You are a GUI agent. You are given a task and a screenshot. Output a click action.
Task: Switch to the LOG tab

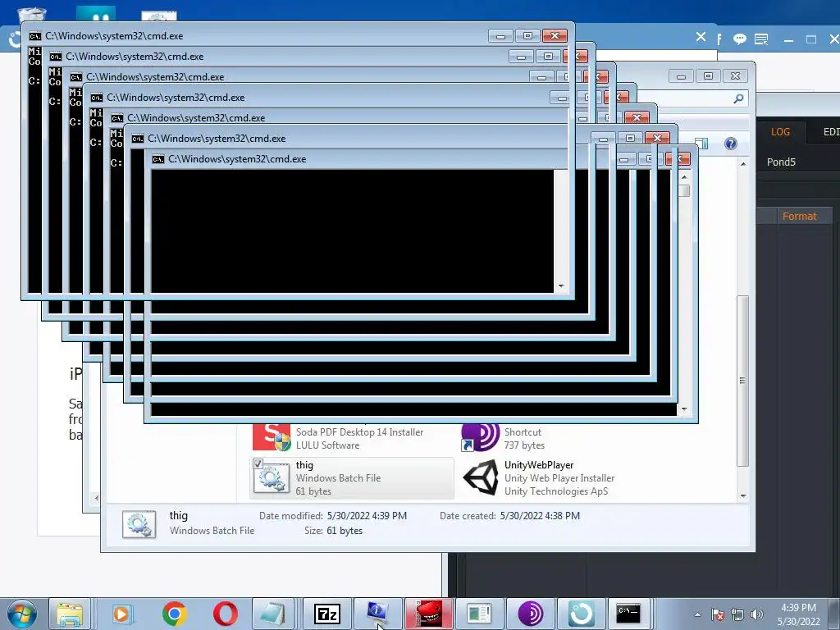point(780,132)
